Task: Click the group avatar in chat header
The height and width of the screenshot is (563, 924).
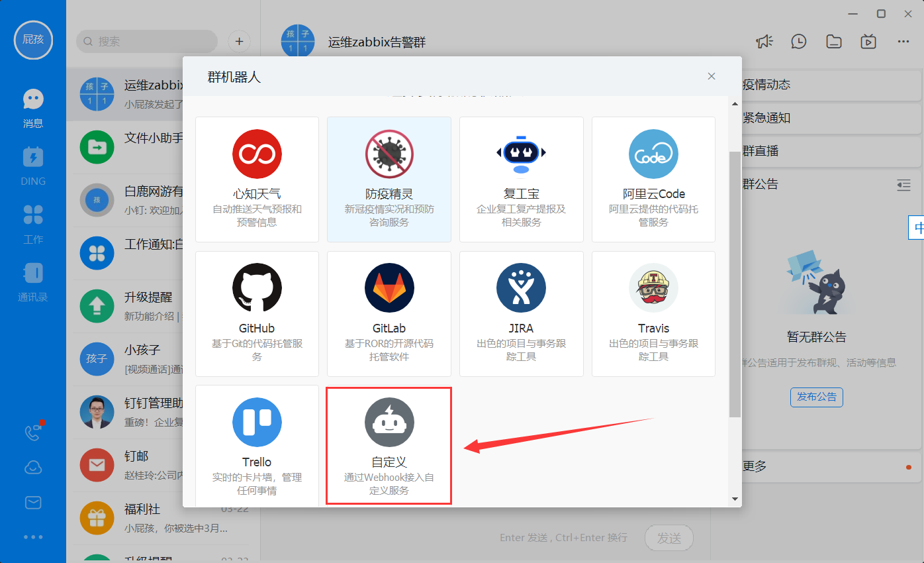Action: click(298, 41)
